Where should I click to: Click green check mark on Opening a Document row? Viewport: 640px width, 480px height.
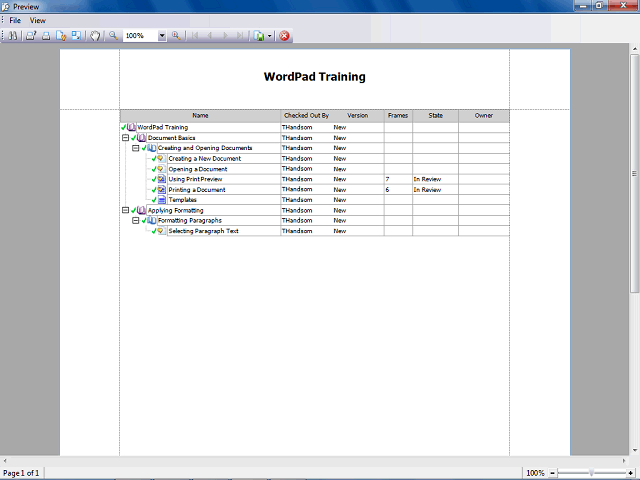(154, 169)
